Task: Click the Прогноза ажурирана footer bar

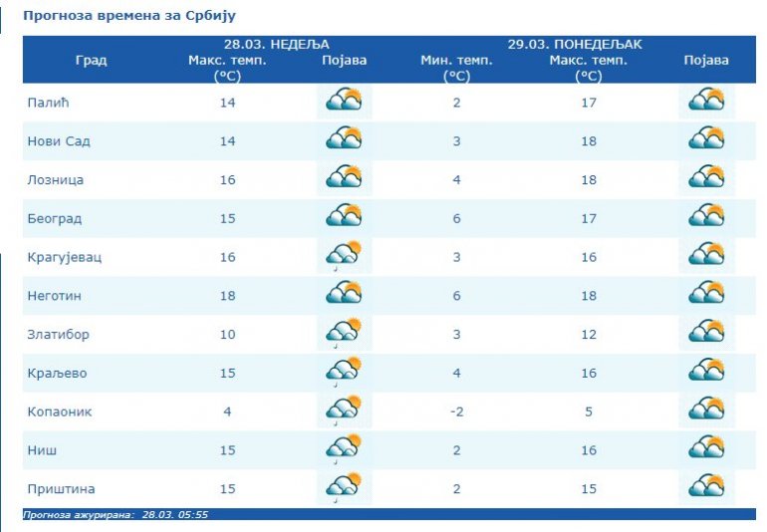Action: click(388, 515)
